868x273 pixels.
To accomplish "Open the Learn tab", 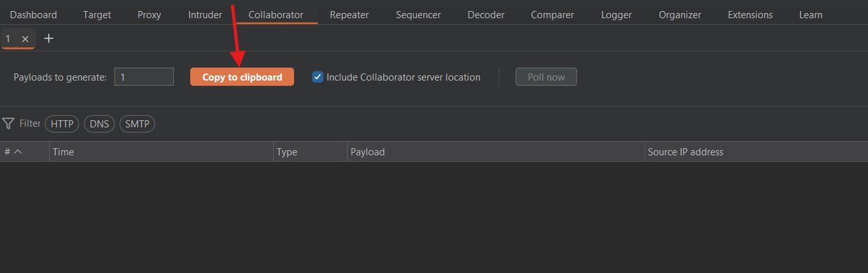I will point(811,14).
